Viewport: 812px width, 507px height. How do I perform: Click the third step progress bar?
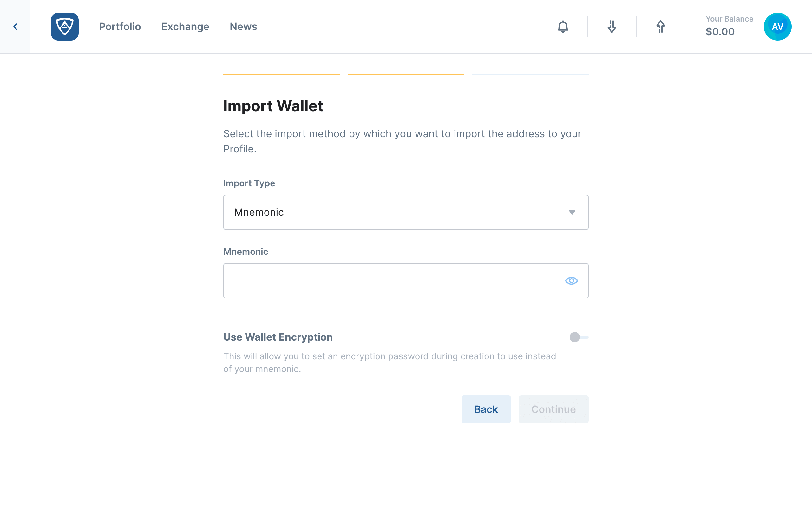530,75
